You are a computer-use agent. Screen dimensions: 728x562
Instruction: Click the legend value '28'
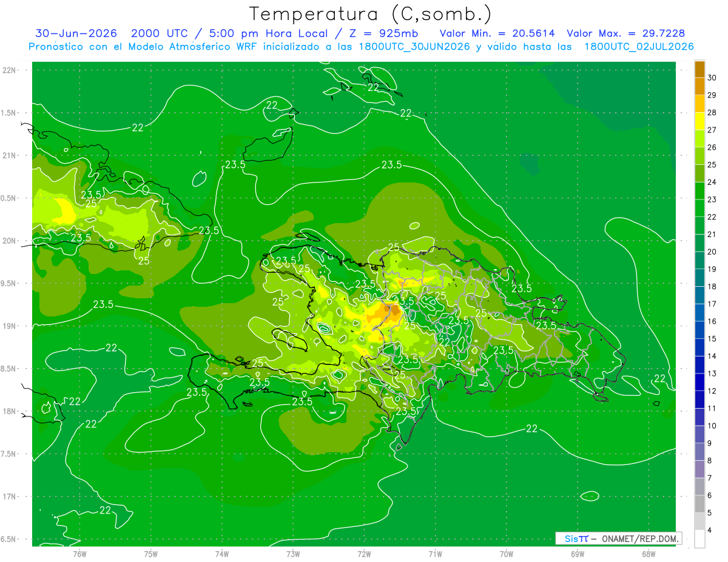712,112
